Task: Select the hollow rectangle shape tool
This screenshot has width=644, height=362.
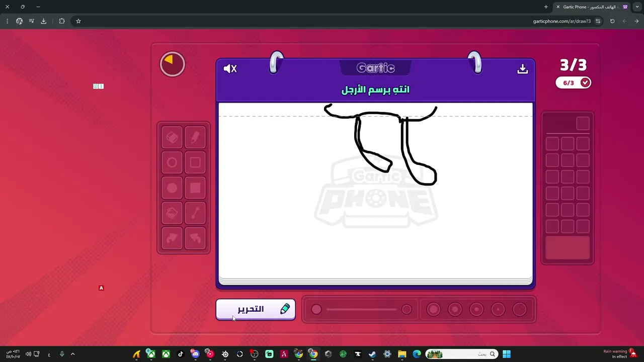Action: (x=195, y=162)
